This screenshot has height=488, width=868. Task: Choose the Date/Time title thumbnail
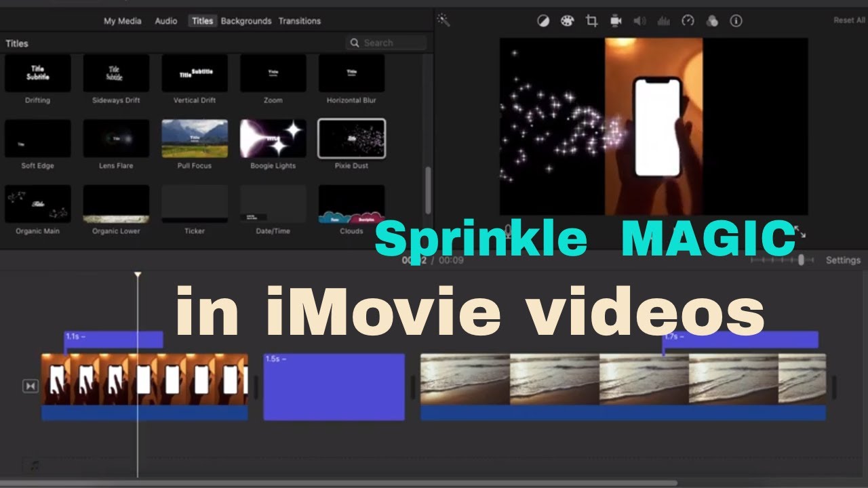(273, 204)
